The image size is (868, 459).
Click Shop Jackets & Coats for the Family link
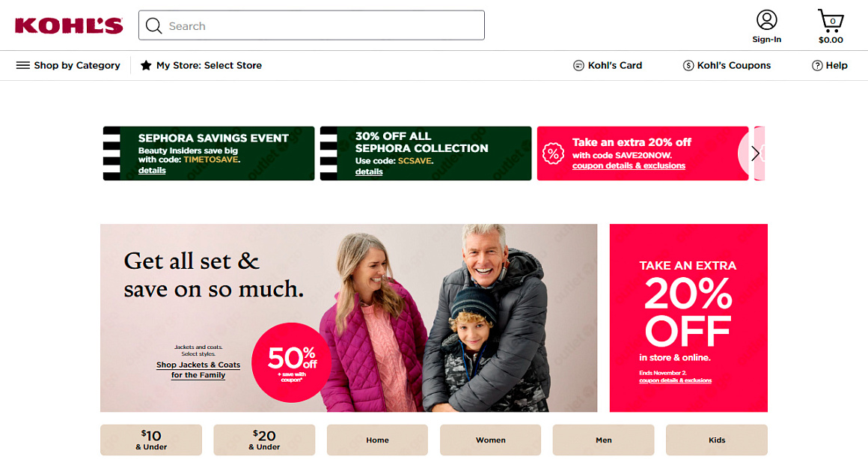(x=198, y=370)
